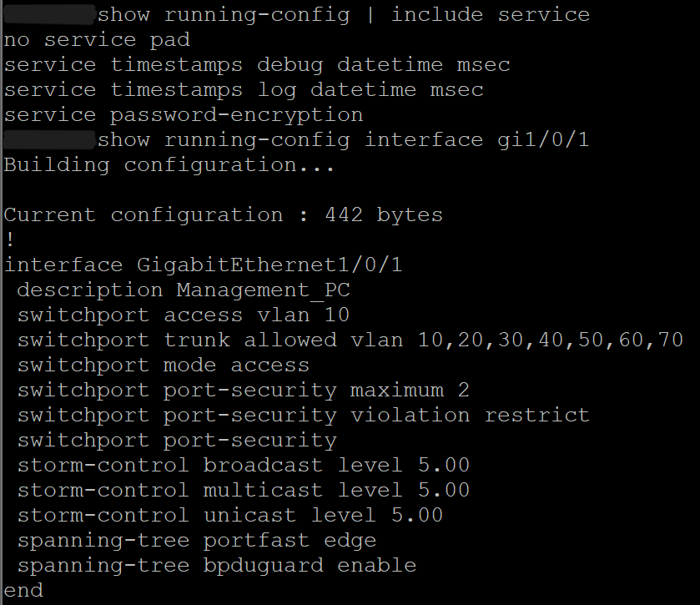
Task: Click the 'no service pad' line
Action: click(x=97, y=39)
